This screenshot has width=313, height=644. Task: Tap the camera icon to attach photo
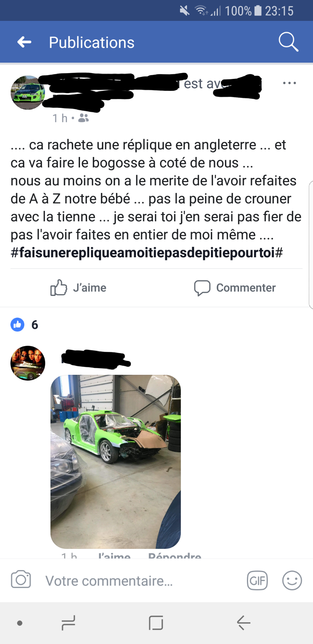(x=21, y=580)
